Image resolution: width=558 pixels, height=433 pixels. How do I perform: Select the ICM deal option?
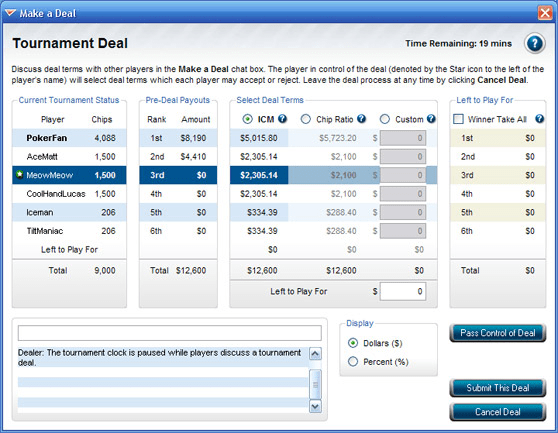click(x=247, y=119)
